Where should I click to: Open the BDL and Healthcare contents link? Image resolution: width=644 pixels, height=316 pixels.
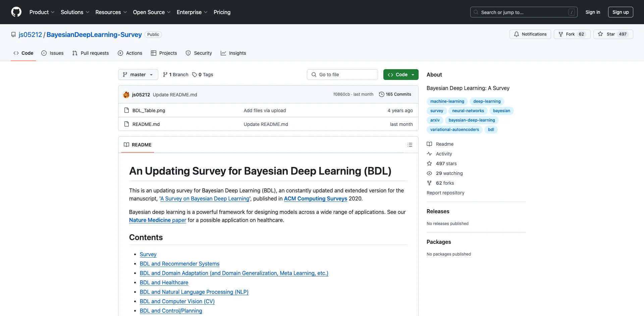click(x=164, y=283)
